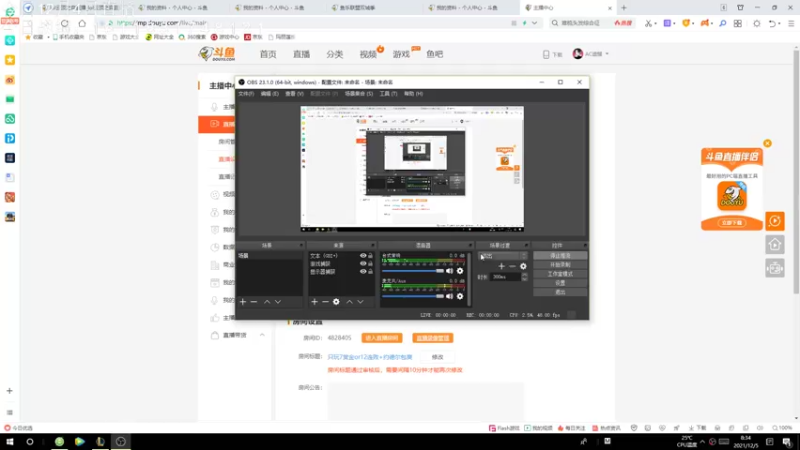The width and height of the screenshot is (800, 450).
Task: Toggle visibility eye of the 显示器捕获 source
Action: coord(363,272)
